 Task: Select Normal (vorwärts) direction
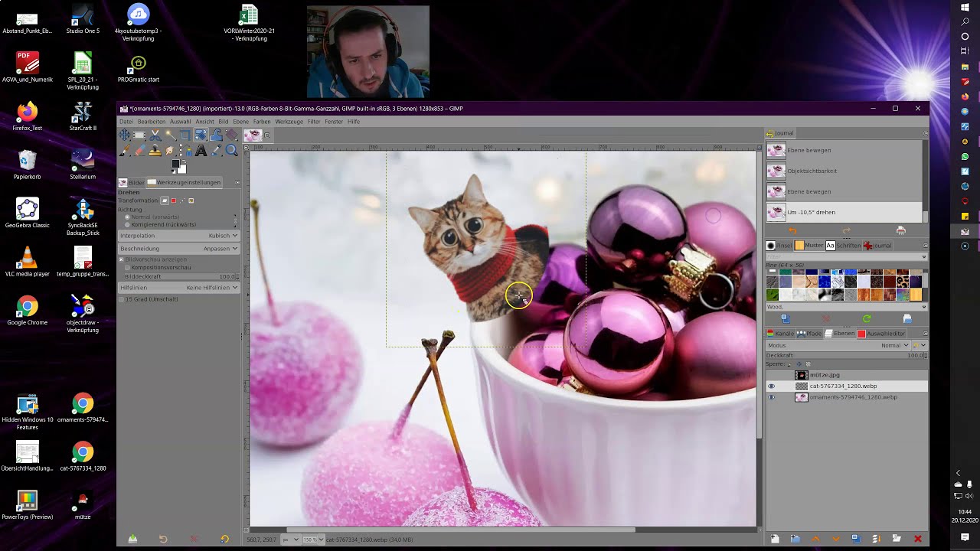point(127,217)
